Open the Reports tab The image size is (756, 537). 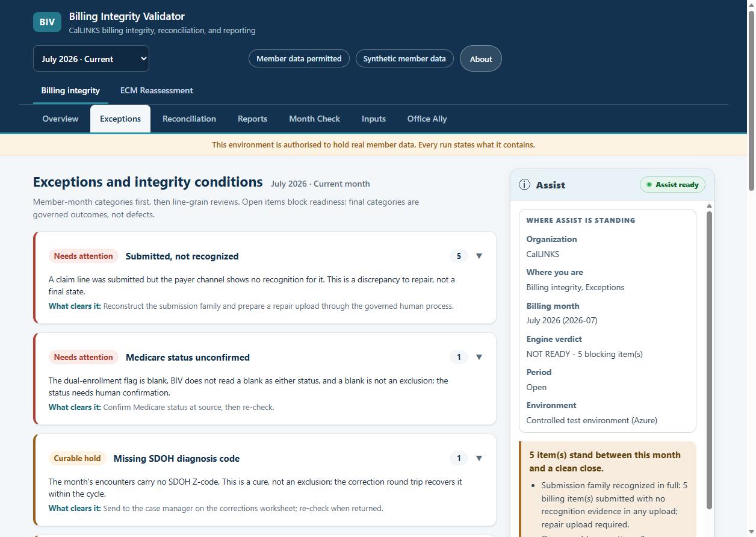click(252, 119)
